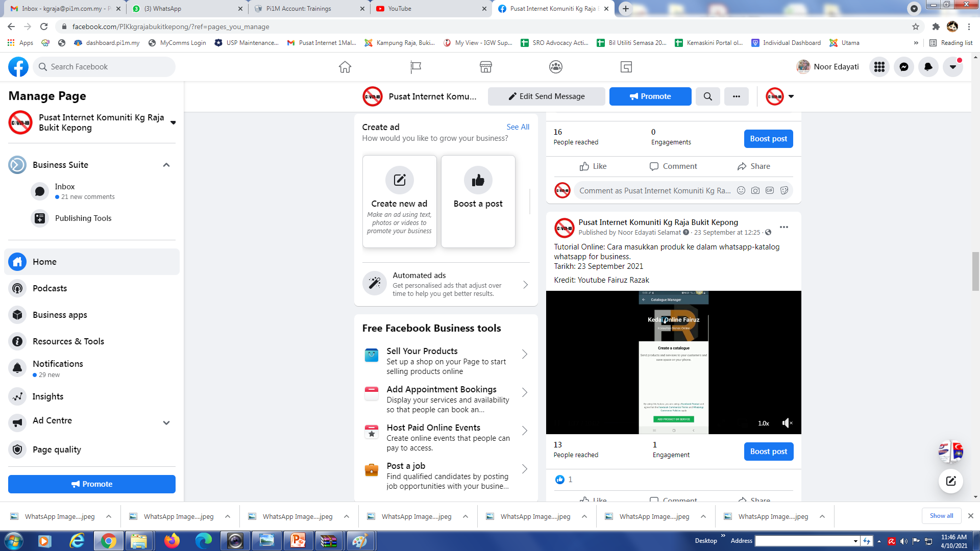Screen dimensions: 980x551
Task: Click Boost post on tutorial video post
Action: click(x=768, y=452)
